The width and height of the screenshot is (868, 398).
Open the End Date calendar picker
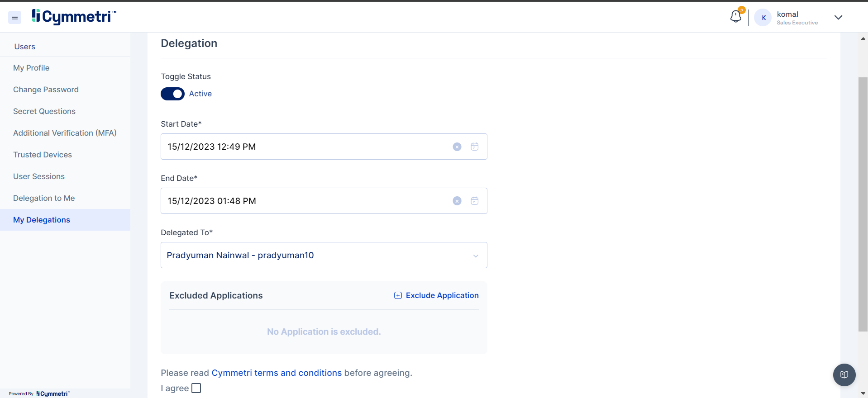[x=474, y=201]
